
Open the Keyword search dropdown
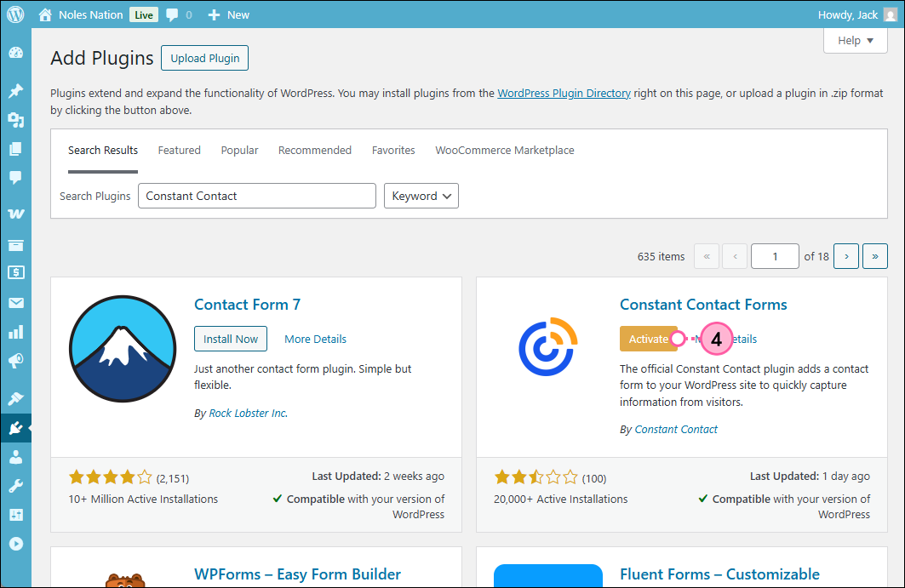pyautogui.click(x=421, y=196)
